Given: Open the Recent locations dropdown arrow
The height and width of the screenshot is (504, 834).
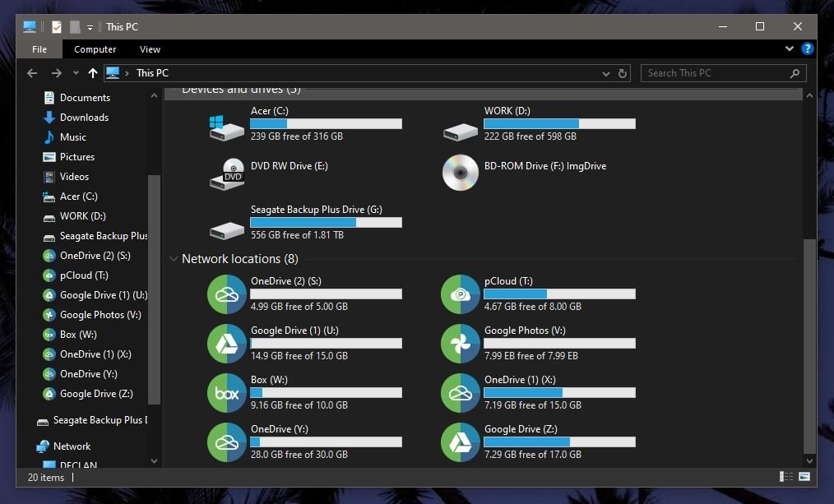Looking at the screenshot, I should (76, 73).
